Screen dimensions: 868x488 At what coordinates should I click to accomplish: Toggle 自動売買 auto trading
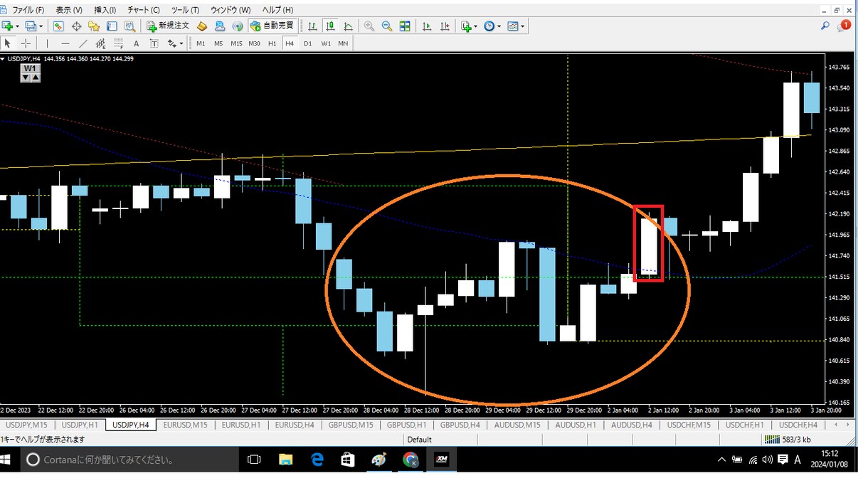[x=272, y=26]
